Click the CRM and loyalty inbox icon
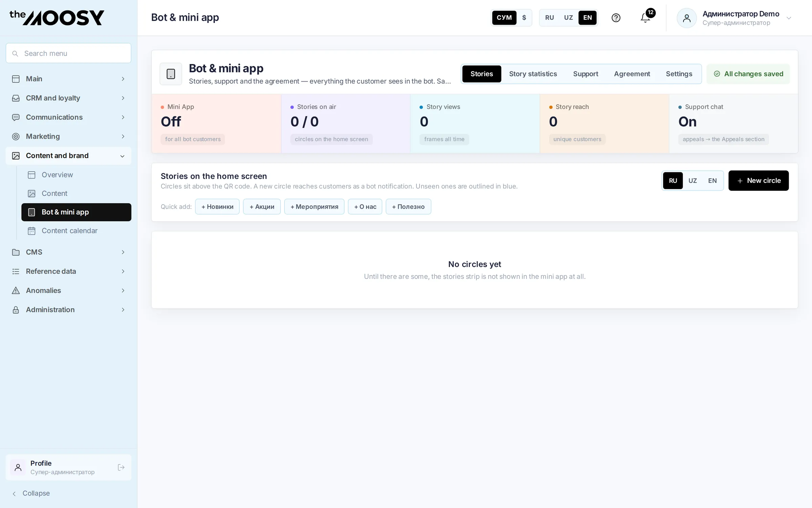 (16, 98)
